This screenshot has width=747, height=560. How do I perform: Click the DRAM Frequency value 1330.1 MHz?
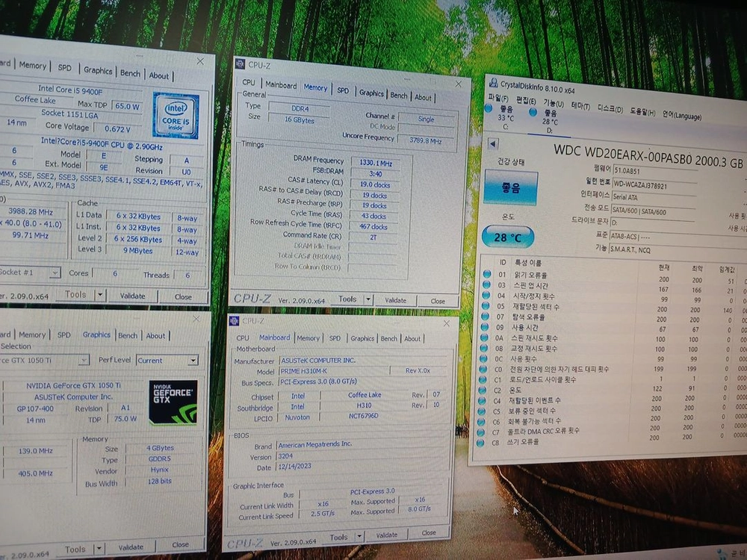(x=375, y=163)
